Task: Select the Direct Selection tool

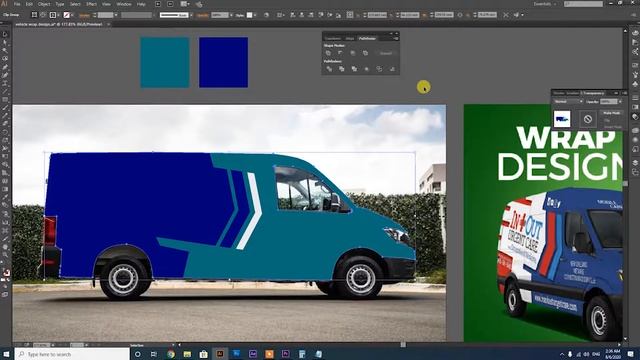Action: (x=5, y=42)
